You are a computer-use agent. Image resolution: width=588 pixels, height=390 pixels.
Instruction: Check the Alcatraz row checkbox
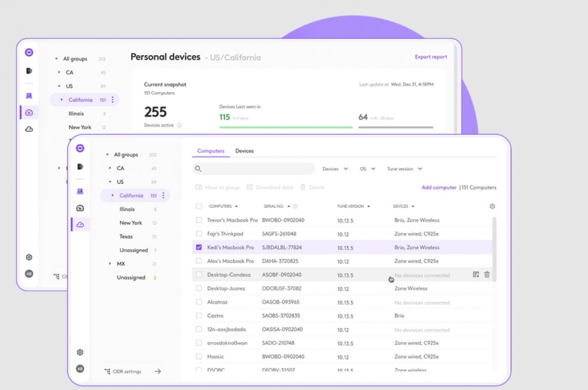[x=199, y=302]
